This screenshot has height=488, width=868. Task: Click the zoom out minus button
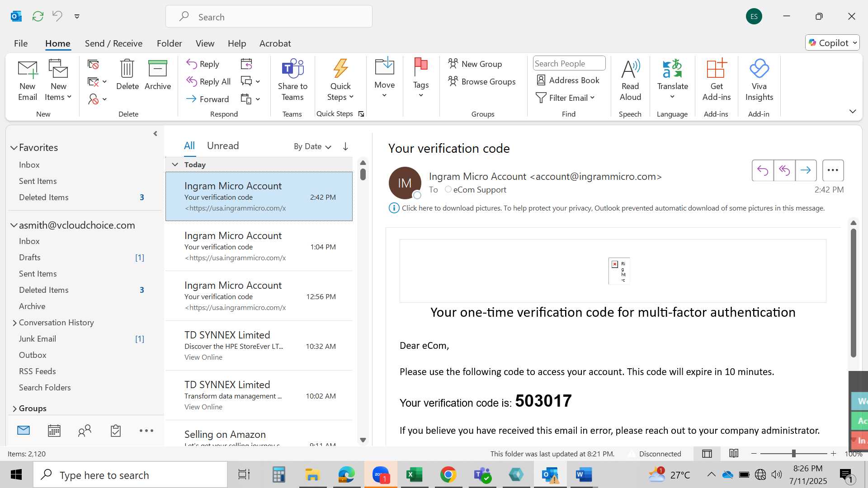coord(754,454)
